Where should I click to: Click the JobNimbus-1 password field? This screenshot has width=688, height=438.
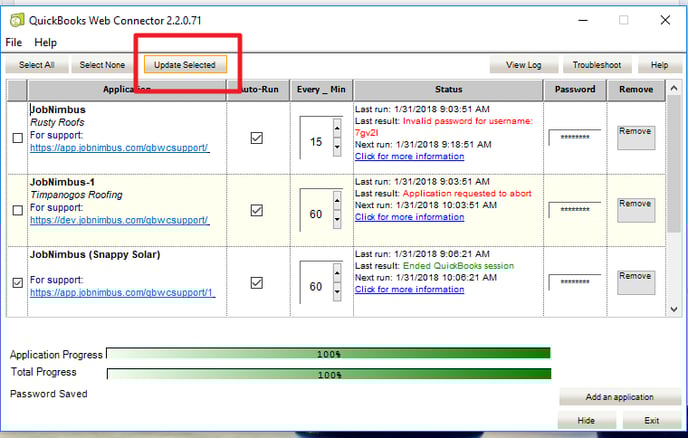(x=575, y=210)
